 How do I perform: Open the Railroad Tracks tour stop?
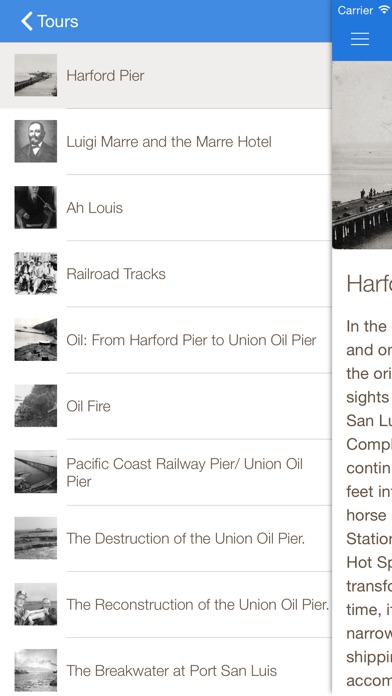[166, 274]
